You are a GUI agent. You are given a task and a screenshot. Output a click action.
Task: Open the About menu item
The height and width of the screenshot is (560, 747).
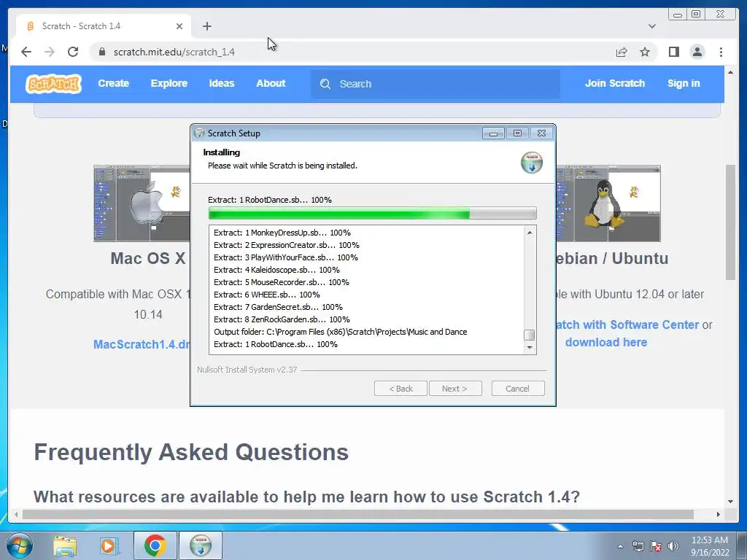tap(271, 83)
